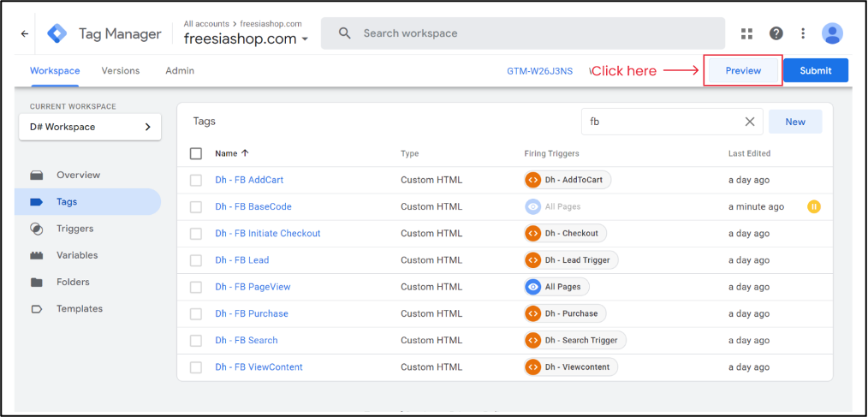
Task: Expand the D# Workspace selector chevron
Action: click(x=147, y=127)
